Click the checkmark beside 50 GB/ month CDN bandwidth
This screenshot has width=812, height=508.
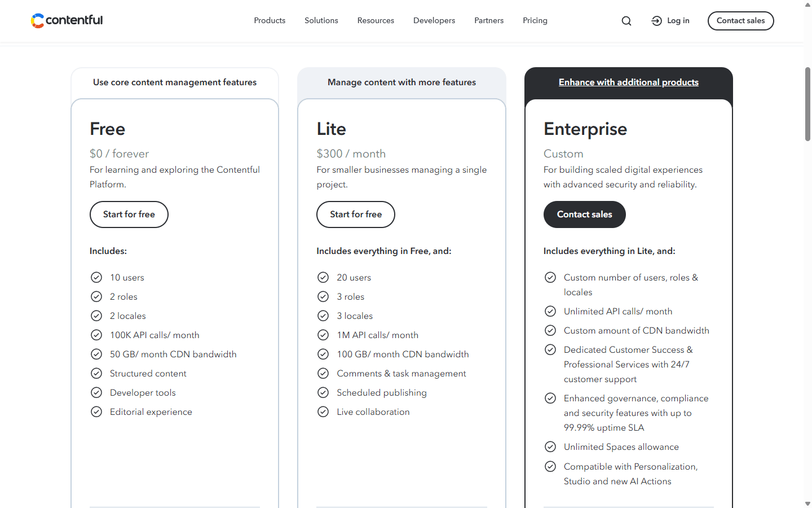tap(96, 354)
